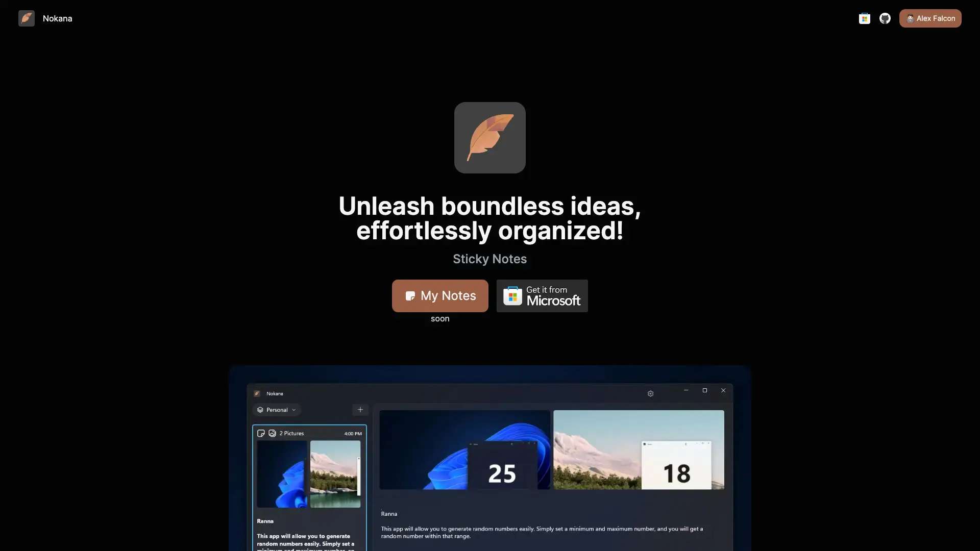
Task: Click the Get it from Microsoft button
Action: 542,295
